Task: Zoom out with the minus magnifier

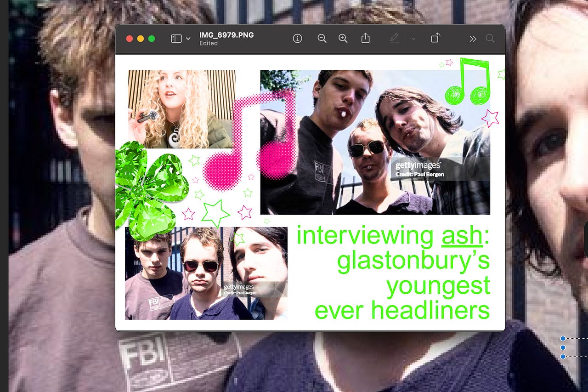Action: (322, 39)
